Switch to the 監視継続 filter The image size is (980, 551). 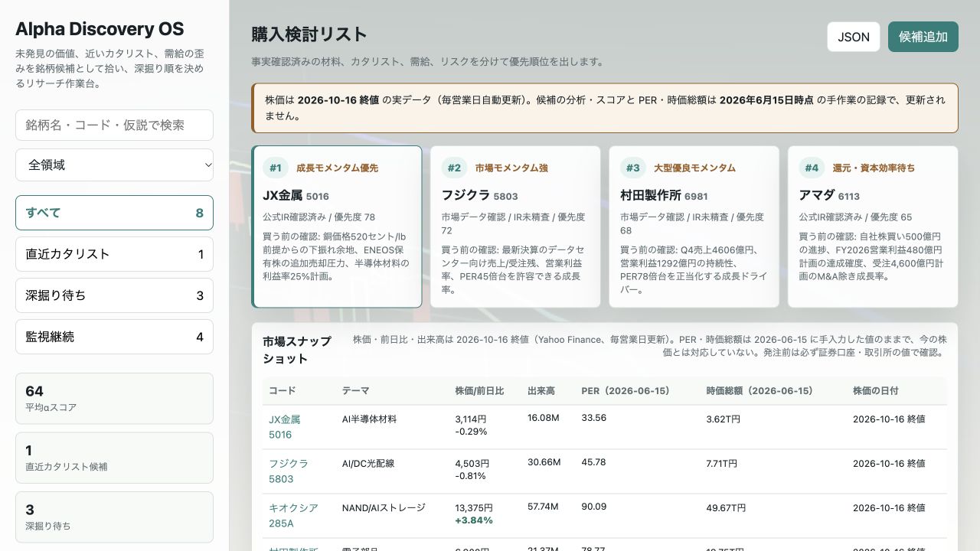114,337
